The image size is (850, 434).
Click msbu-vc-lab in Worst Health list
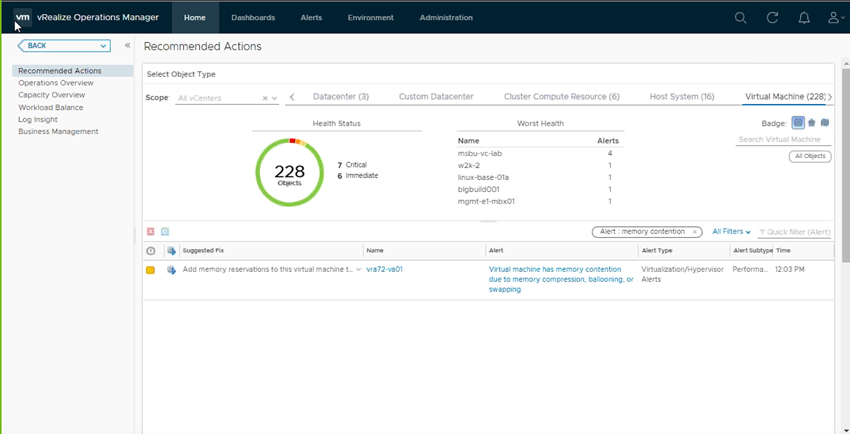pos(480,153)
